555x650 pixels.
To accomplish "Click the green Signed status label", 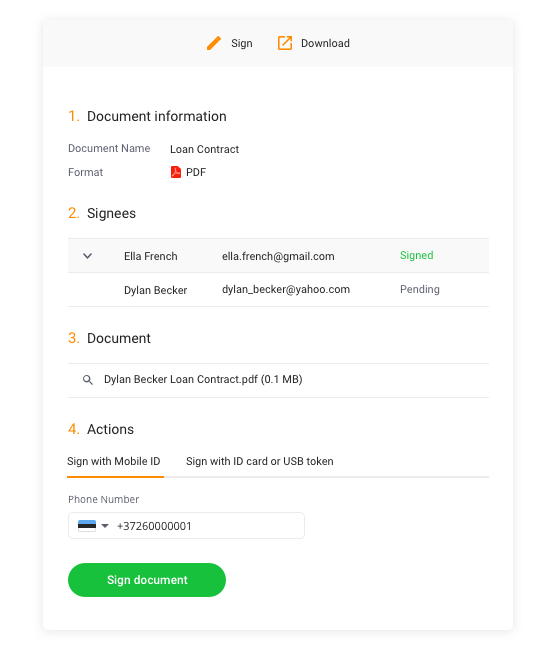I will coord(417,255).
